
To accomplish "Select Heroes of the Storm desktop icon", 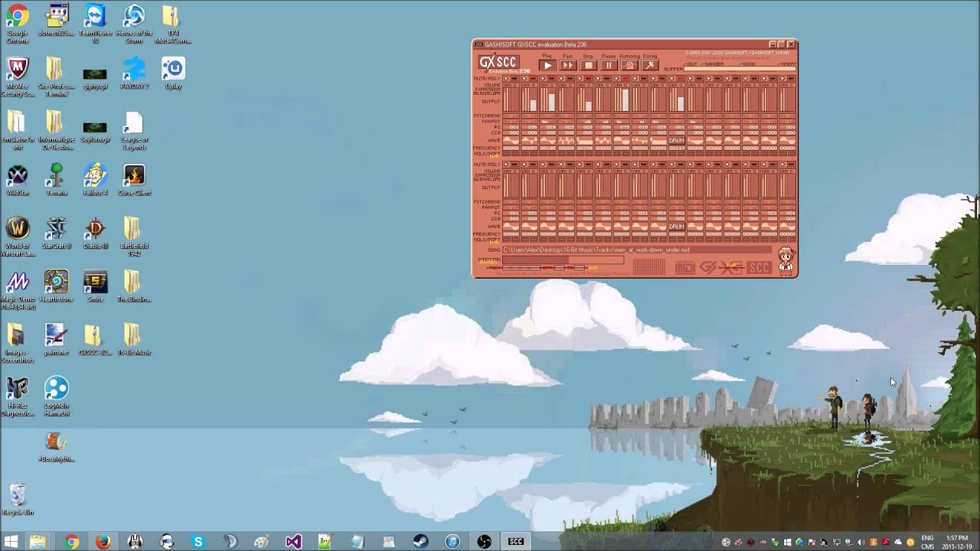I will (x=134, y=23).
